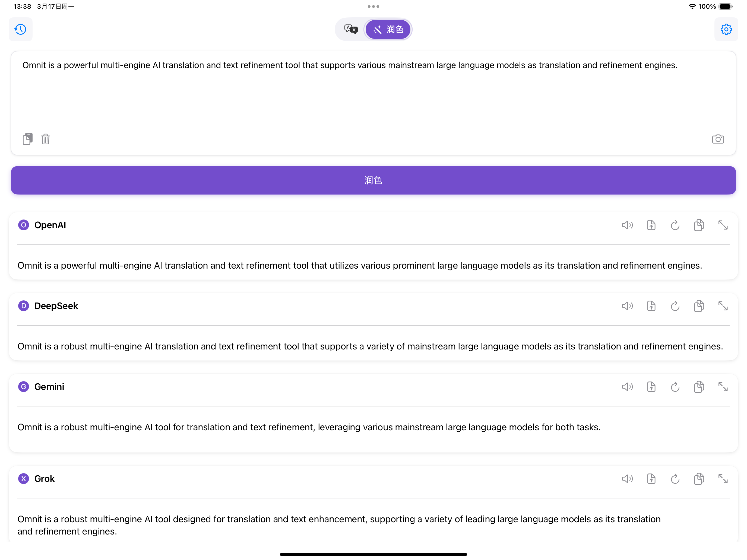747x560 pixels.
Task: Clear input text with the trash icon
Action: 46,139
